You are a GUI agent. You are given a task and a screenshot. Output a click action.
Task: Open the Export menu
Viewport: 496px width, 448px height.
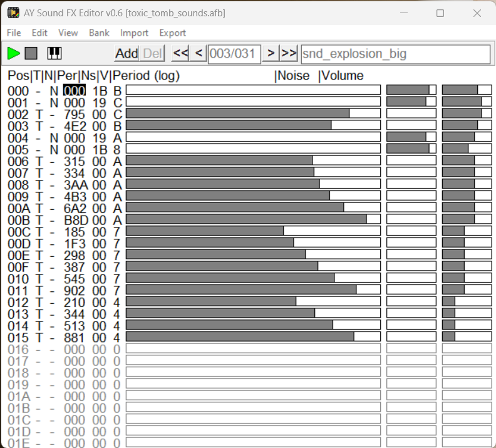coord(173,33)
